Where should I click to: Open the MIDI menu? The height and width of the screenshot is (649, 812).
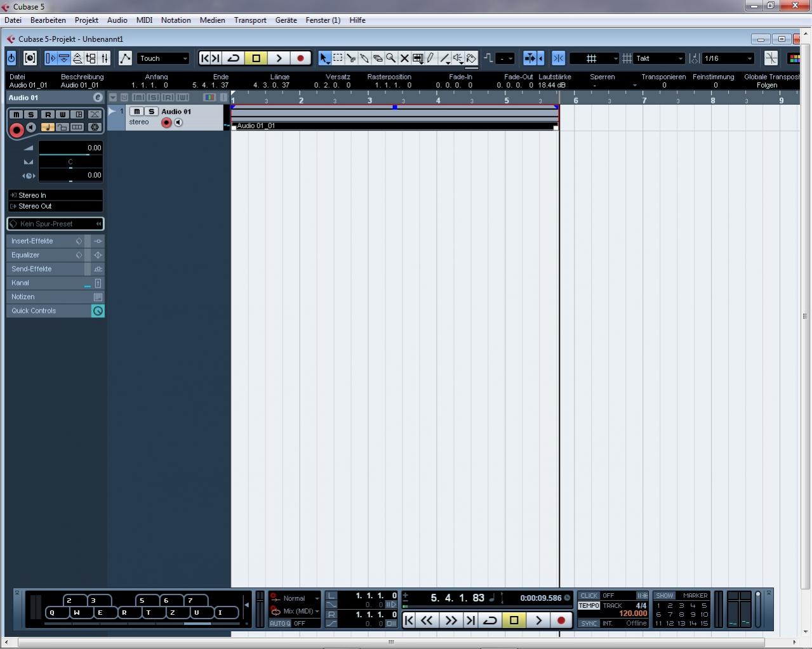pos(144,20)
